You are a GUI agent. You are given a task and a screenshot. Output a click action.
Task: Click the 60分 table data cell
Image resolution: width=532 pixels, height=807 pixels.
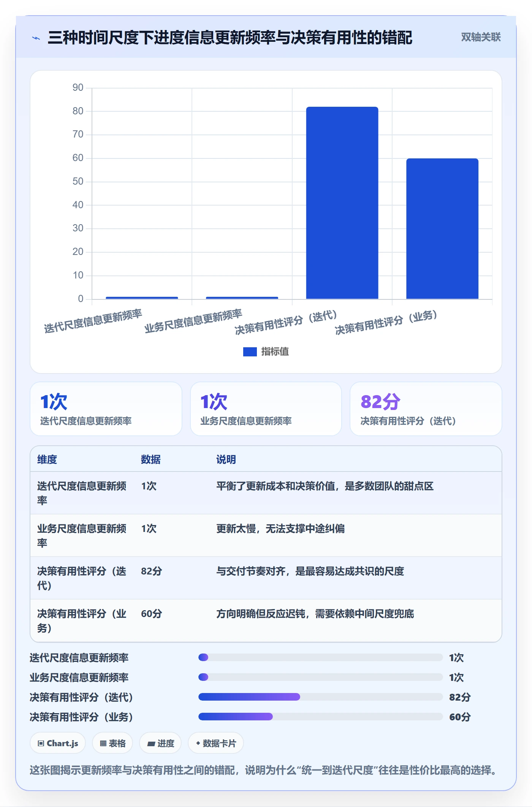tap(152, 614)
